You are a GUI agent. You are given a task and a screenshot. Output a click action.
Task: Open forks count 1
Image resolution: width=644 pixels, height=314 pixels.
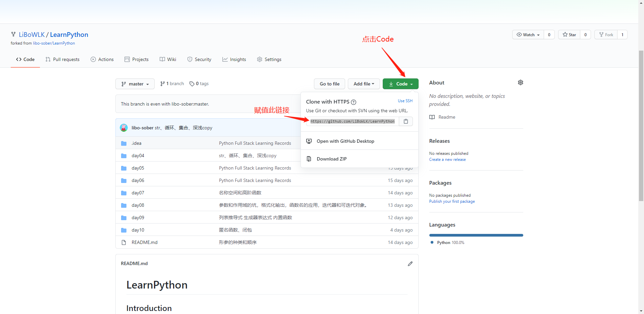click(622, 35)
